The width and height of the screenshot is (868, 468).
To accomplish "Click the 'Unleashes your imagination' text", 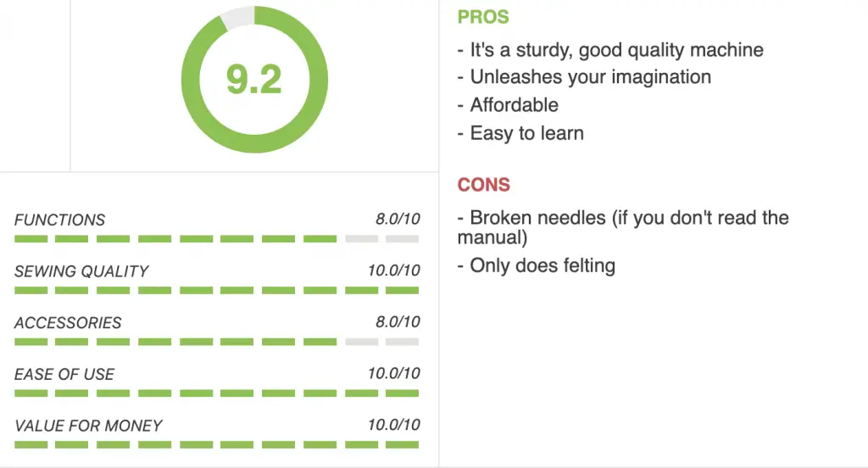I will pyautogui.click(x=591, y=77).
